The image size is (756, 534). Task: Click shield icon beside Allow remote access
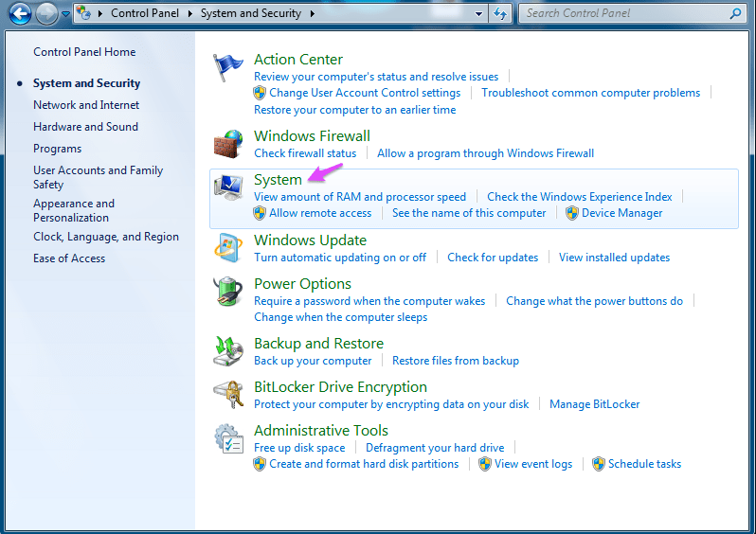coord(260,213)
